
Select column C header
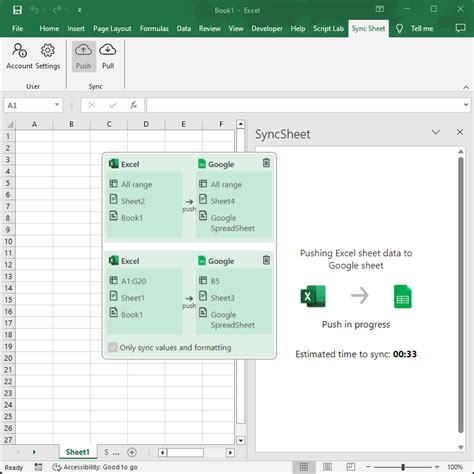109,124
